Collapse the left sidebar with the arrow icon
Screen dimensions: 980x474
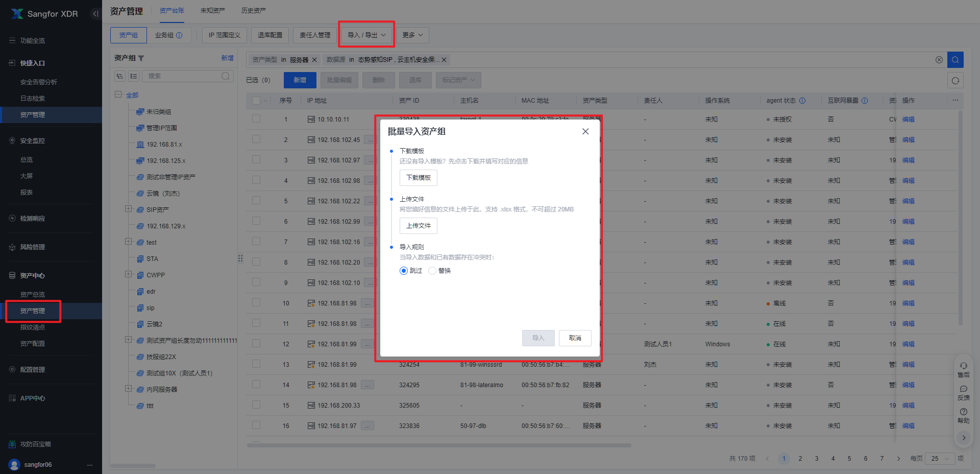(95, 14)
